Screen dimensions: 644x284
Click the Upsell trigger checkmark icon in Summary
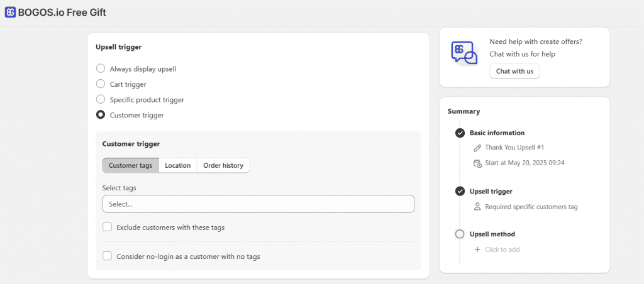[460, 191]
